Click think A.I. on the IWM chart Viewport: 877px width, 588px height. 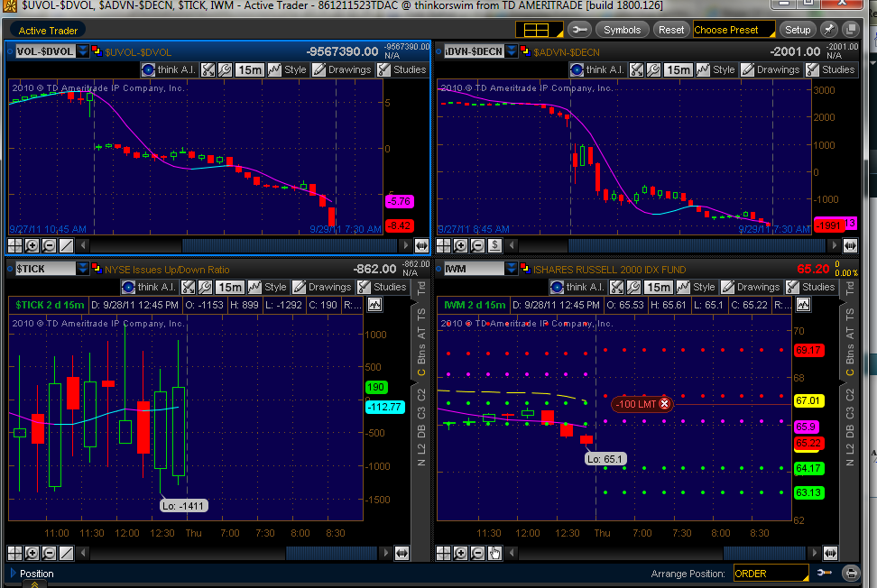(x=577, y=288)
